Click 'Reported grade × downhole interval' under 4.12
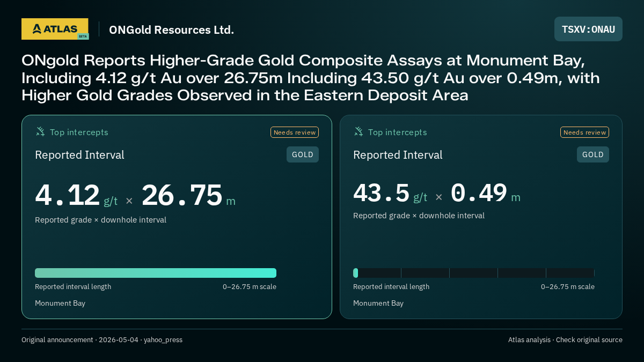The width and height of the screenshot is (644, 362). 100,220
